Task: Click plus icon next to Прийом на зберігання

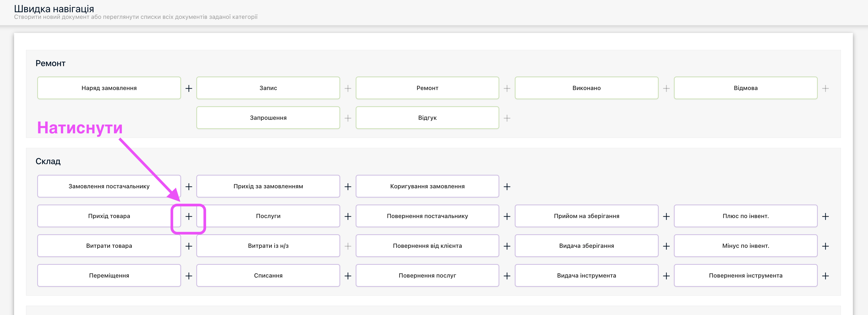Action: coord(666,216)
